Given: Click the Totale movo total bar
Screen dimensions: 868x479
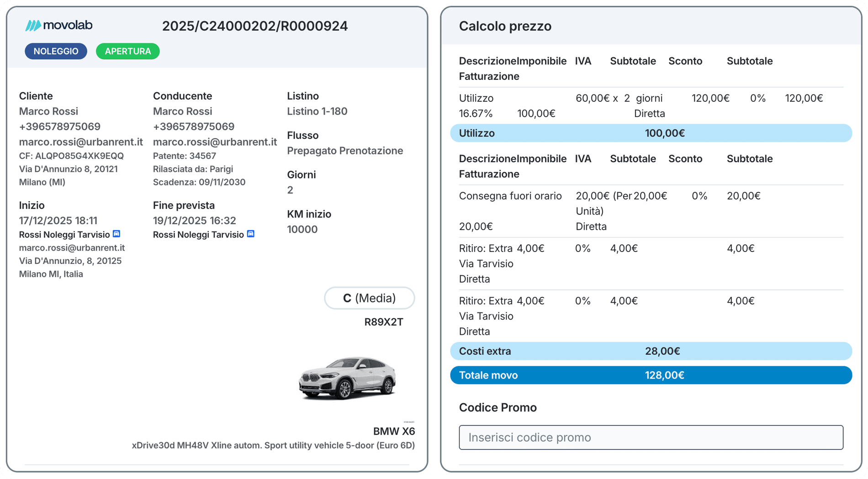Looking at the screenshot, I should pyautogui.click(x=651, y=375).
